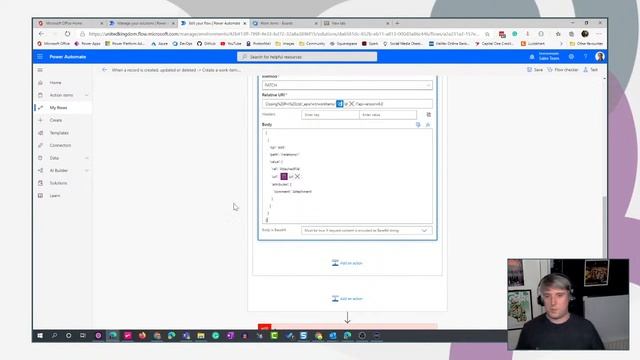Bookmark this page with the star icon
640x360 pixels.
[x=487, y=34]
